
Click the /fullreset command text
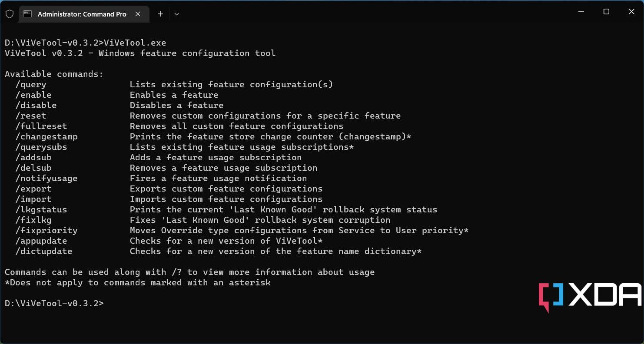(x=41, y=126)
